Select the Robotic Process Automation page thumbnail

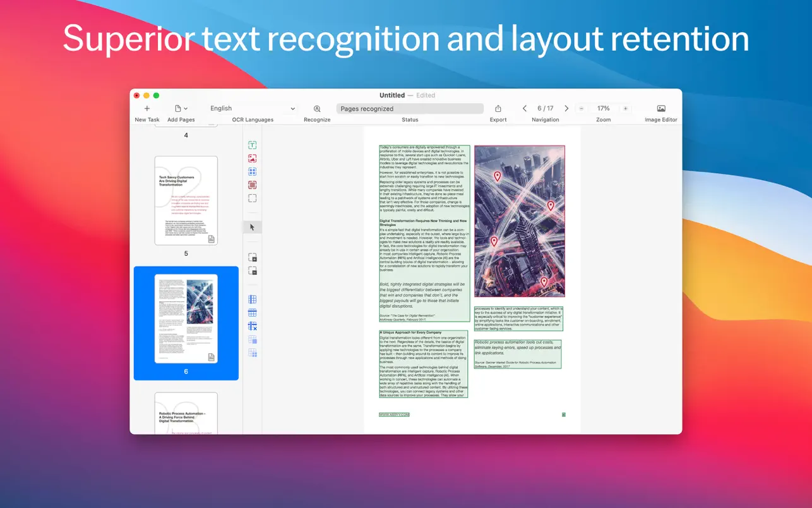coord(186,413)
